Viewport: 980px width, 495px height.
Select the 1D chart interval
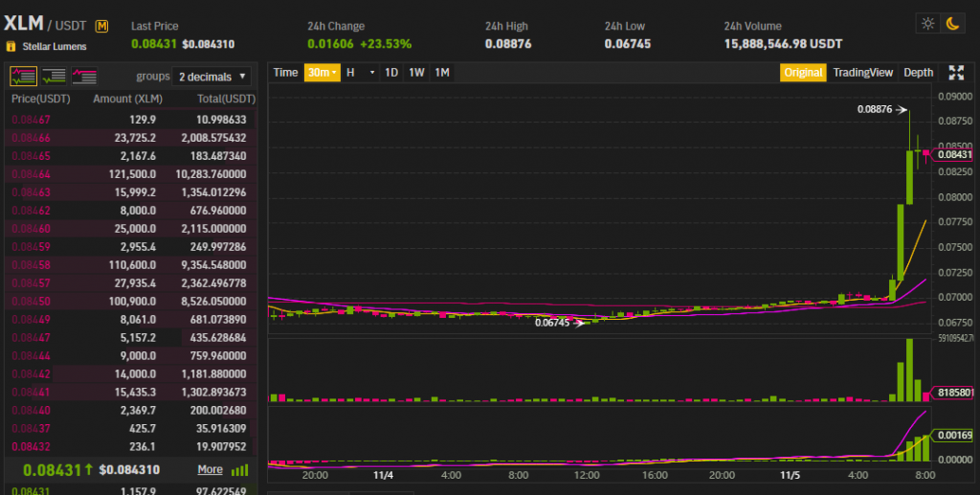[x=391, y=73]
